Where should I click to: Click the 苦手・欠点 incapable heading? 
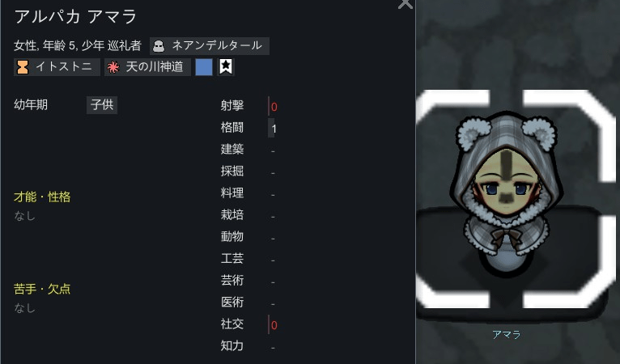pyautogui.click(x=42, y=289)
